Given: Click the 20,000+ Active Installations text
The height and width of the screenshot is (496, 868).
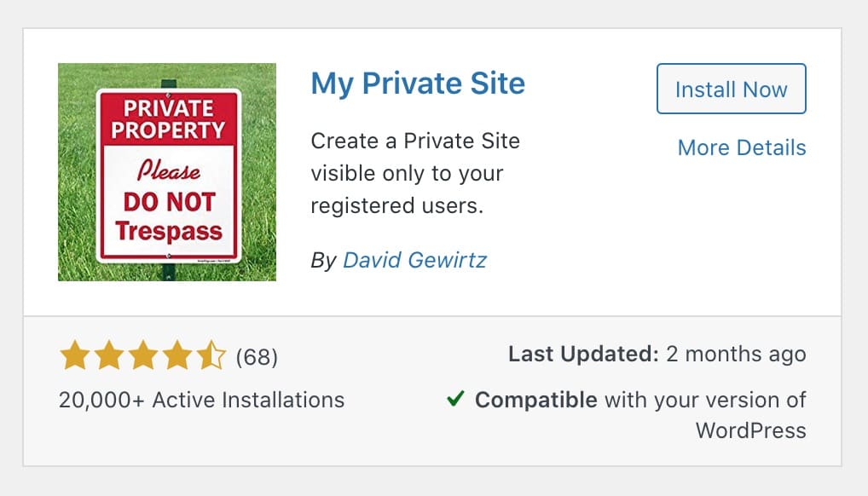Looking at the screenshot, I should coord(201,400).
